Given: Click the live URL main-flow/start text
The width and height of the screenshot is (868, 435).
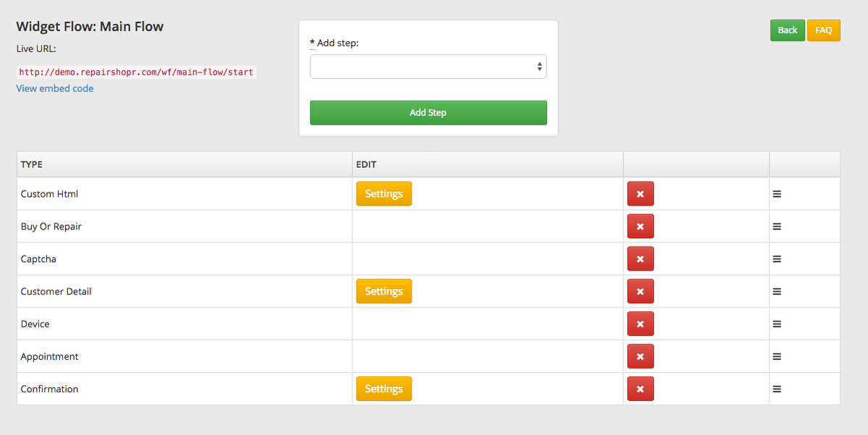Looking at the screenshot, I should coord(137,72).
